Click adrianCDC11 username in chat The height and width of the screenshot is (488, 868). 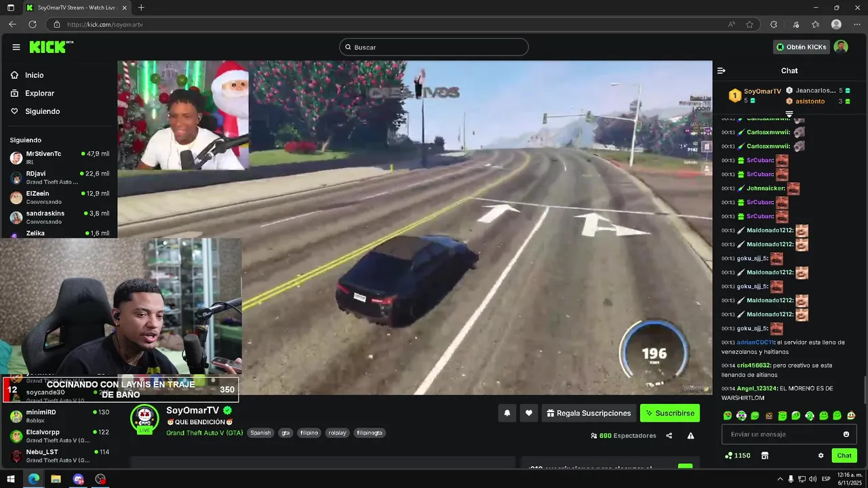click(755, 342)
